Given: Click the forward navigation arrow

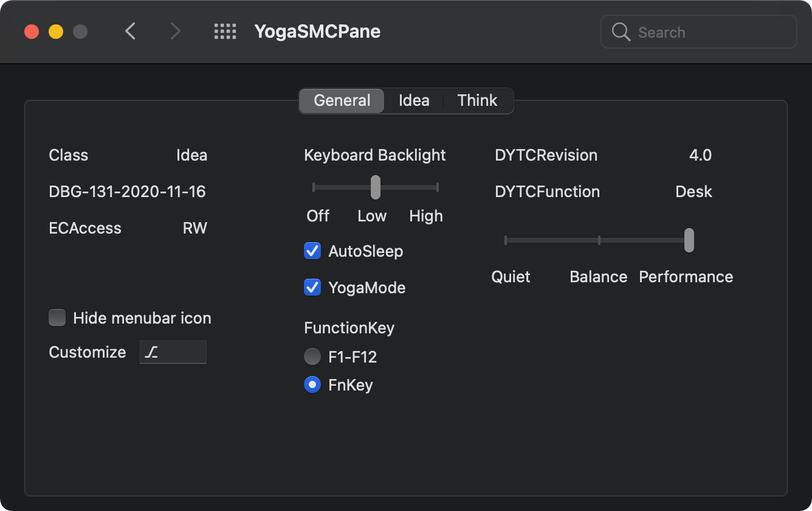Looking at the screenshot, I should [175, 32].
